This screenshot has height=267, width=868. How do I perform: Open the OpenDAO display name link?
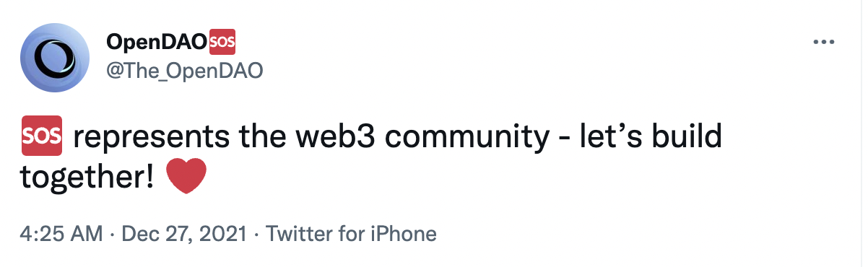point(156,43)
